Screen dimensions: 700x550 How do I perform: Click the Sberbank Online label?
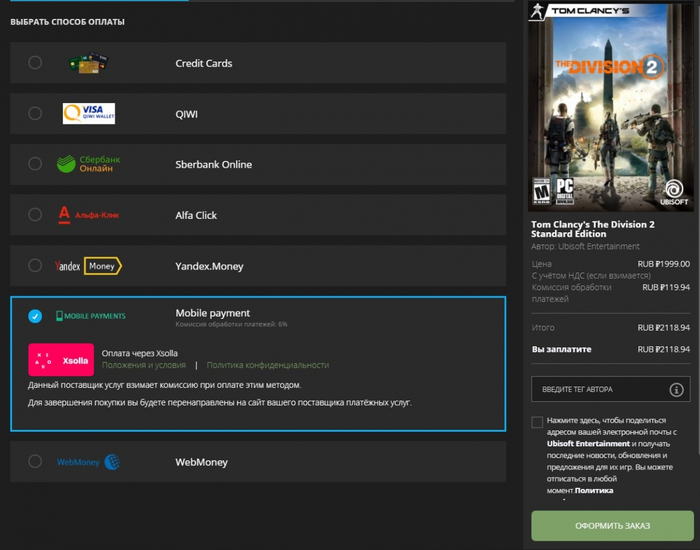click(213, 165)
